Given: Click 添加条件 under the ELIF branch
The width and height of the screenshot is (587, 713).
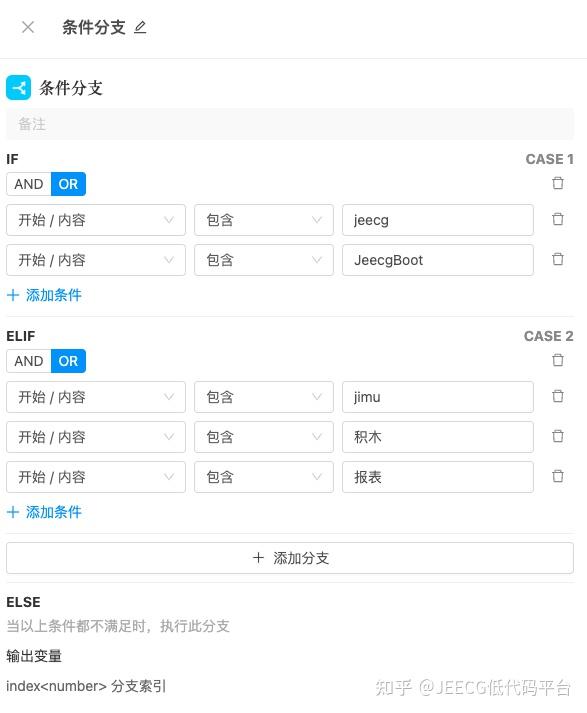Looking at the screenshot, I should tap(45, 512).
